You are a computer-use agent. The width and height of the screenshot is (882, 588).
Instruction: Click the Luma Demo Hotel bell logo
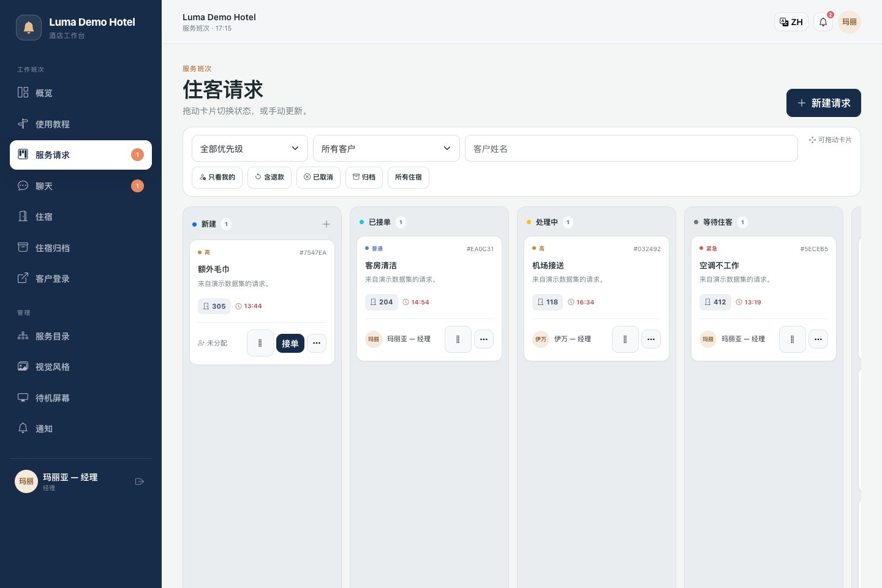click(x=29, y=28)
